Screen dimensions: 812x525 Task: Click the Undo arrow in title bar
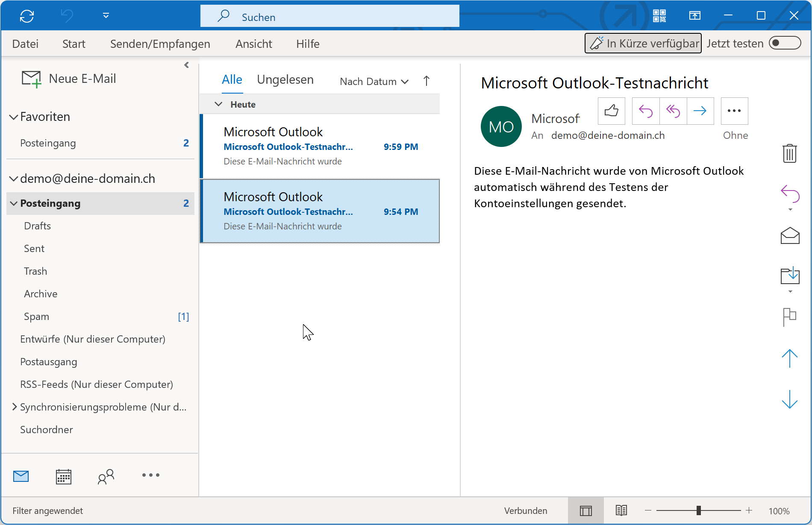click(67, 16)
